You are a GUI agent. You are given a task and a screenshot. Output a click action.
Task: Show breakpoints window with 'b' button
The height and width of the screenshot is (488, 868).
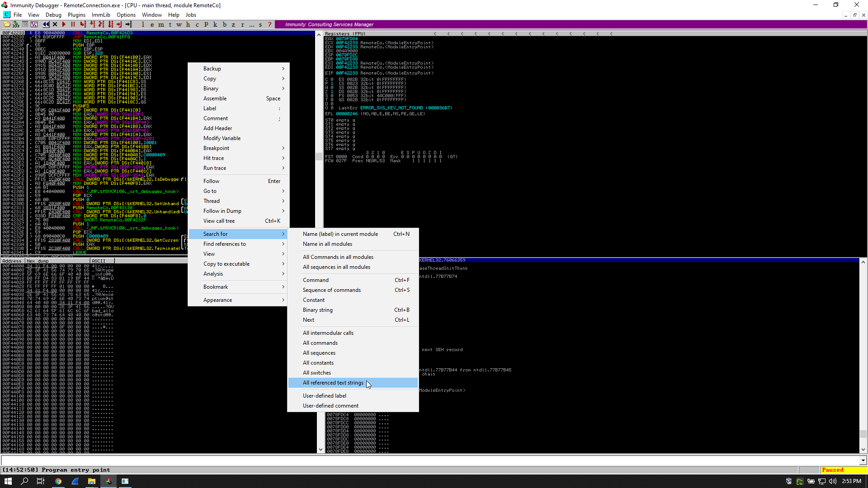pyautogui.click(x=224, y=24)
